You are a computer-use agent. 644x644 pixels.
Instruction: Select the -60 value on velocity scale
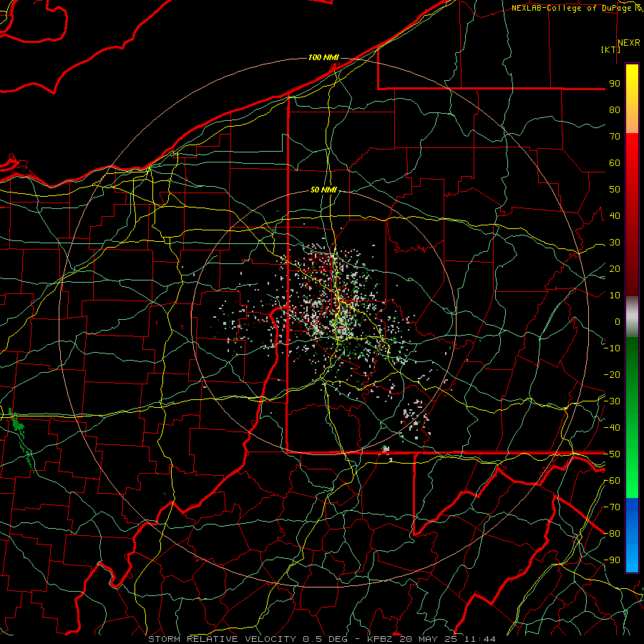click(612, 481)
